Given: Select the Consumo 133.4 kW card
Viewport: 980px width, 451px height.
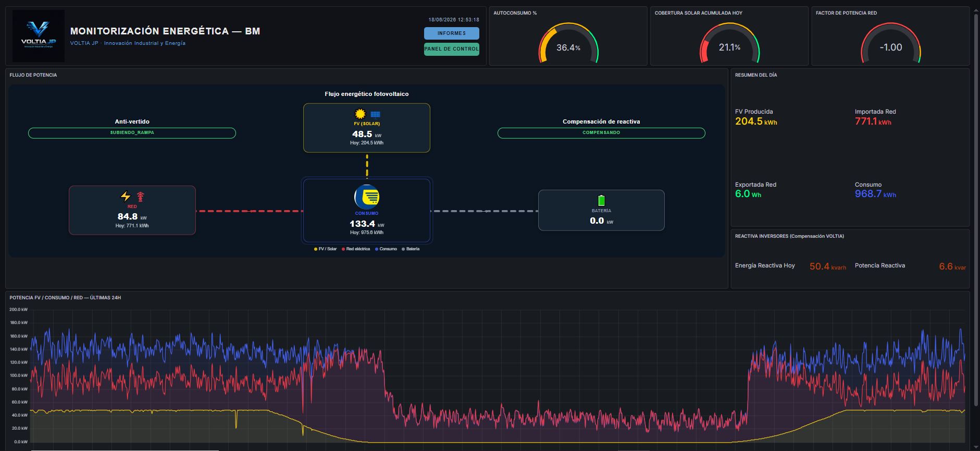Looking at the screenshot, I should point(367,211).
